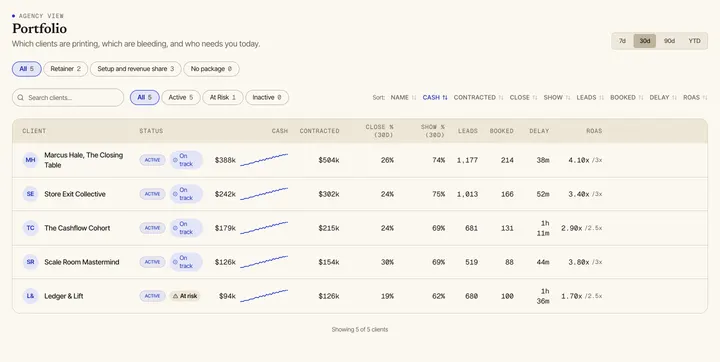720x362 pixels.
Task: Open Marcus Hale's cash sparkline chart
Action: (x=264, y=160)
